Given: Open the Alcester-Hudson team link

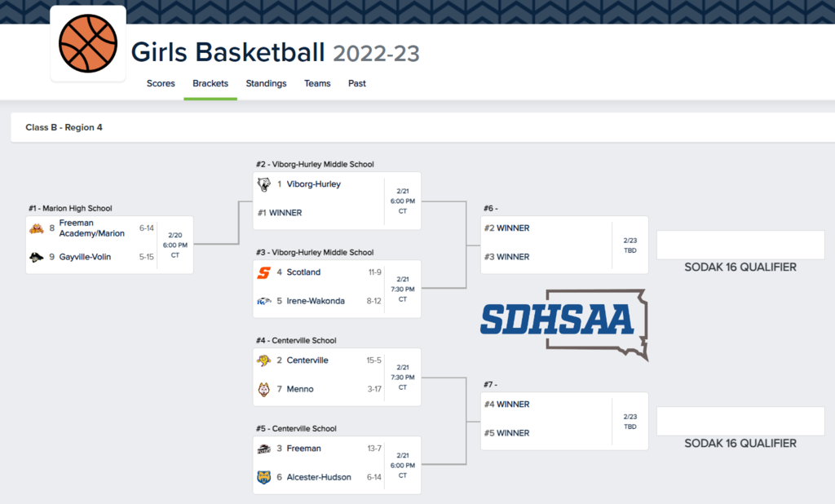Looking at the screenshot, I should 319,477.
